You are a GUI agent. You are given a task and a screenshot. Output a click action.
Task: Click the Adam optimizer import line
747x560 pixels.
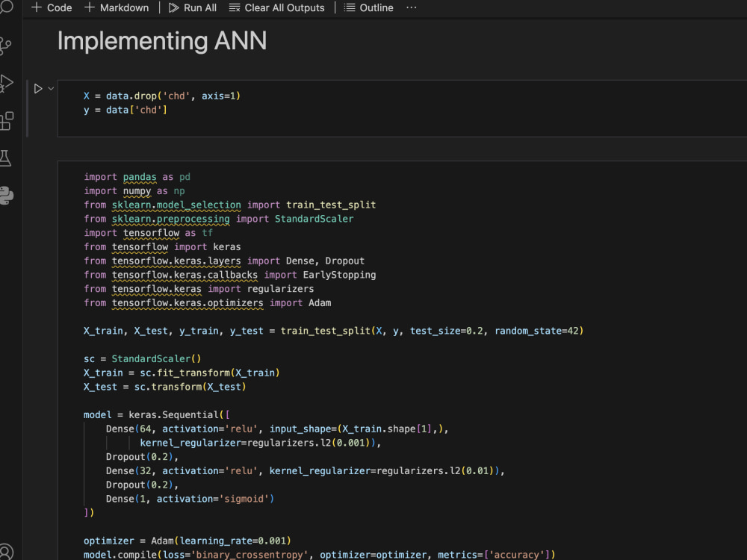click(207, 303)
